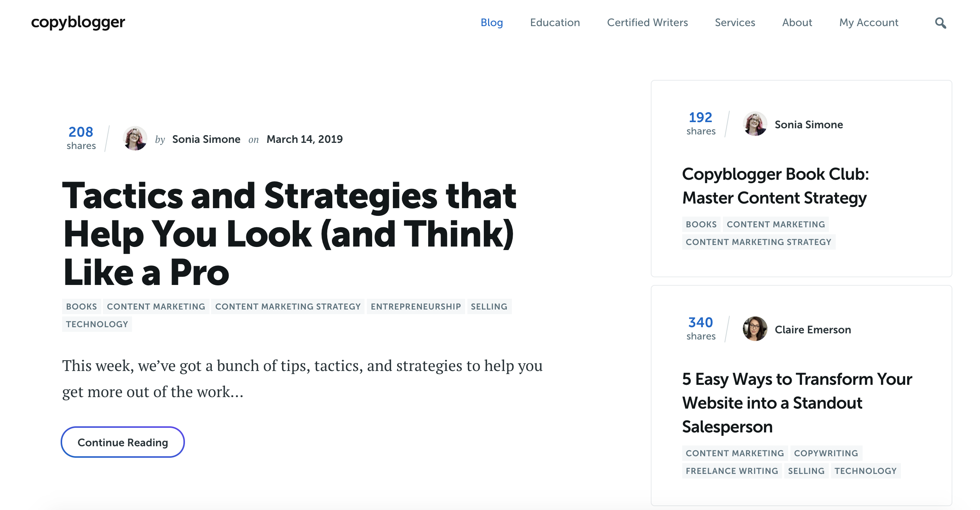
Task: Click the Continue Reading button
Action: [123, 442]
